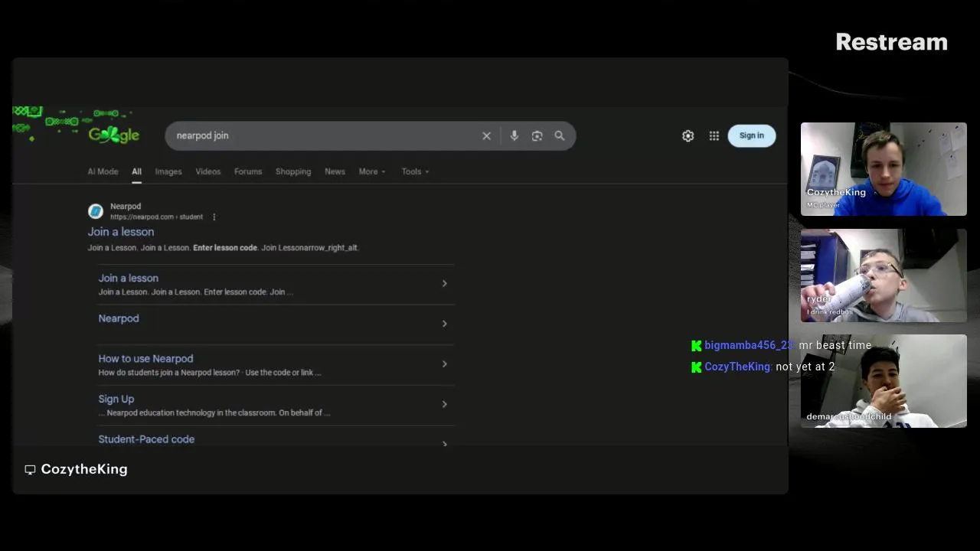This screenshot has width=980, height=551.
Task: Start voice search with microphone icon
Action: tap(514, 135)
